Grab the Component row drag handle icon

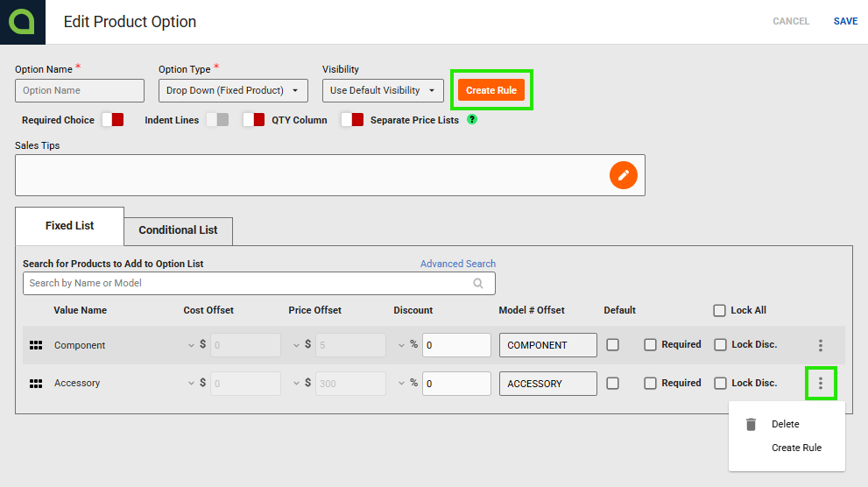click(36, 345)
